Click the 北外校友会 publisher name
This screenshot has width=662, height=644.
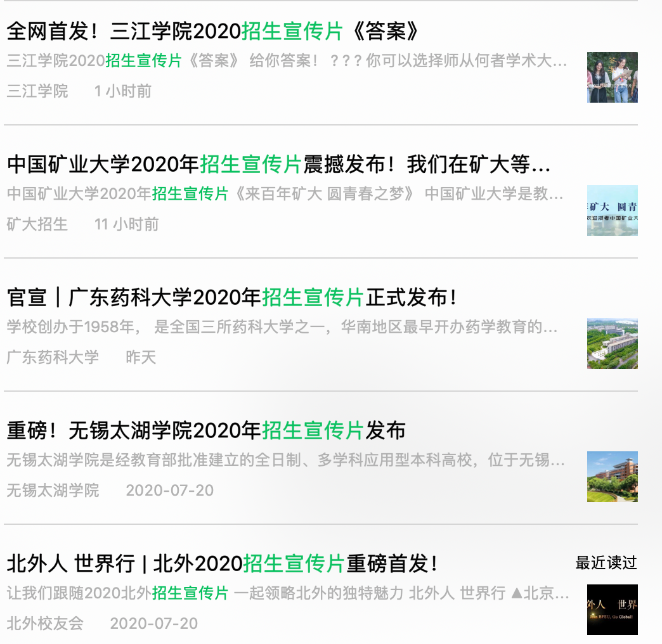coord(44,624)
